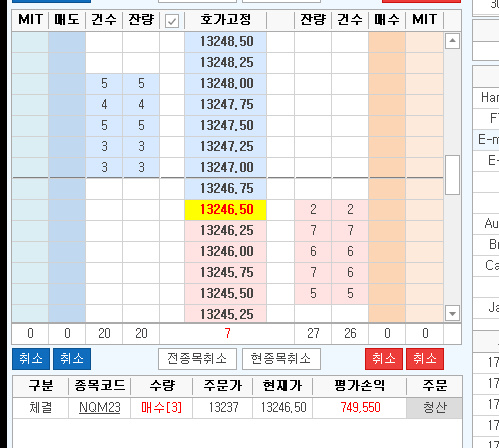This screenshot has height=448, width=499.
Task: Click the leftmost blue 취소 button
Action: (31, 359)
